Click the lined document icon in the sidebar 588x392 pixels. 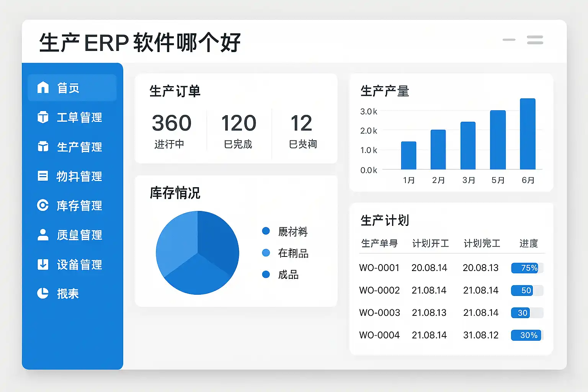point(43,176)
